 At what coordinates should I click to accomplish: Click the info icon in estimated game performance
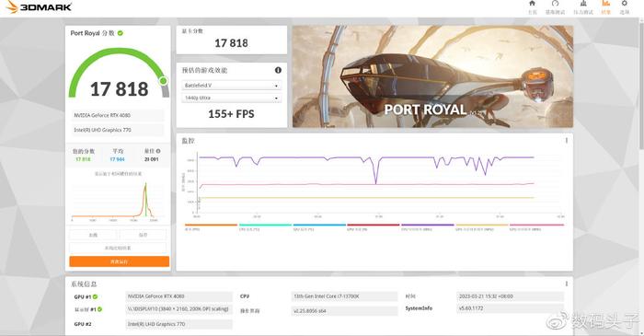278,70
